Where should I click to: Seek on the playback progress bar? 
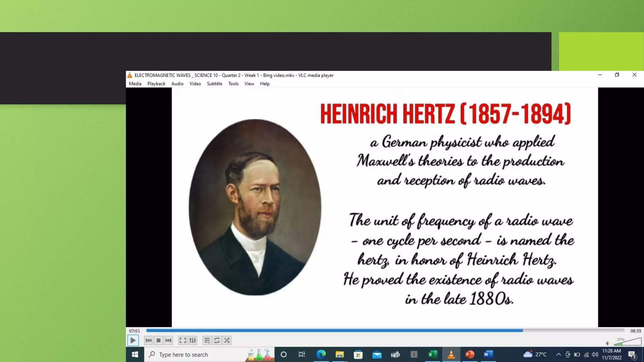click(385, 331)
